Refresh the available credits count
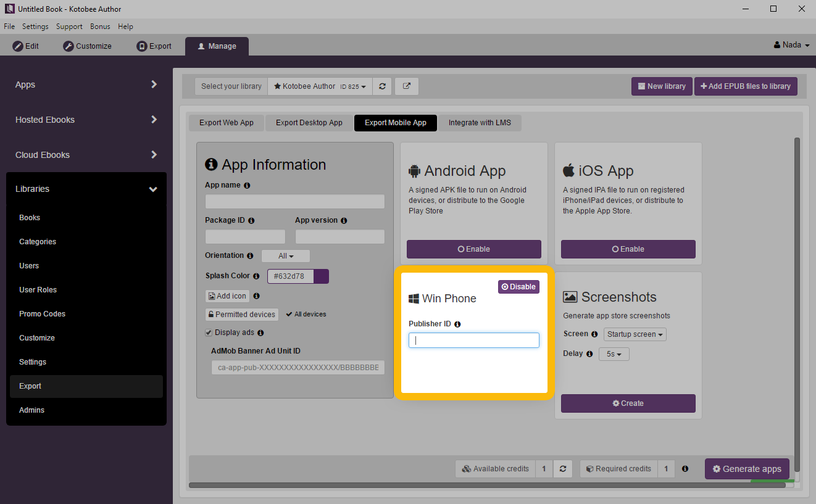The height and width of the screenshot is (504, 816). pos(563,469)
